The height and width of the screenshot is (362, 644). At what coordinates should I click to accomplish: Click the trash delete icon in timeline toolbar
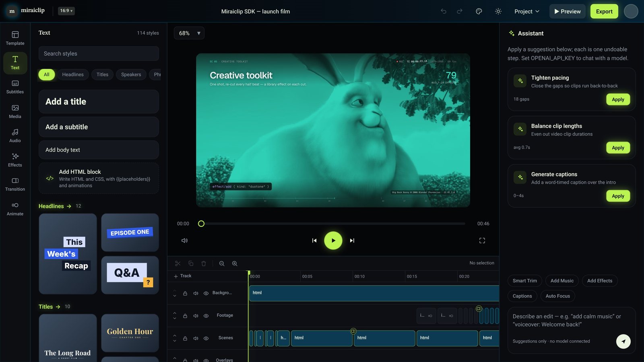coord(204,263)
